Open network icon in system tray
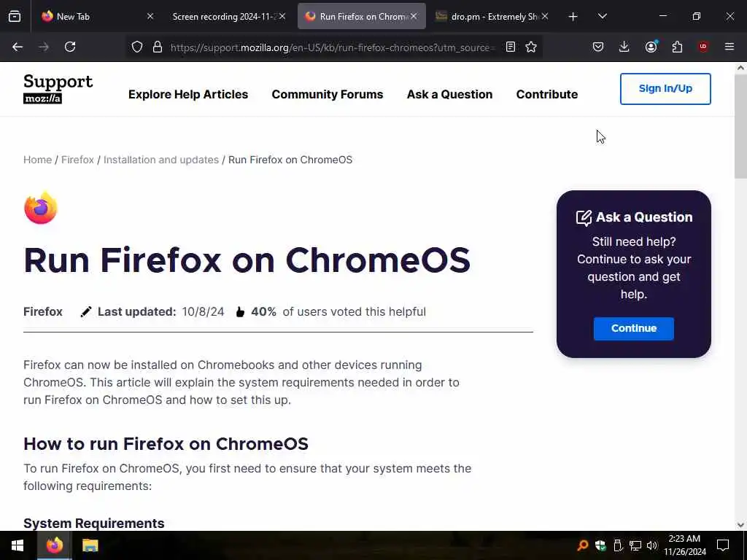Image resolution: width=747 pixels, height=560 pixels. (635, 545)
